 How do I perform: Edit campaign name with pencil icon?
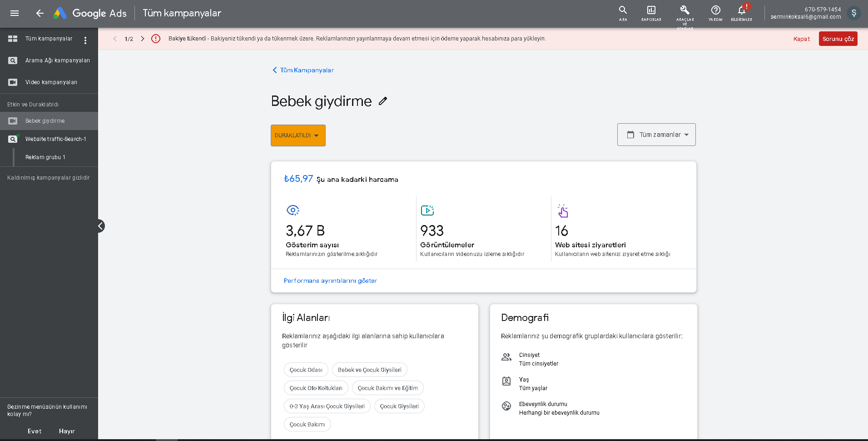(x=383, y=101)
